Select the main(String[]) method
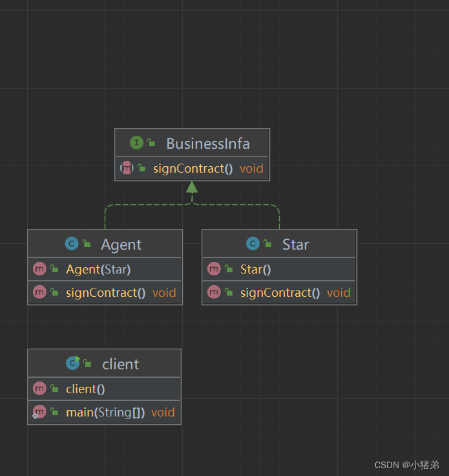The width and height of the screenshot is (449, 476). click(x=105, y=413)
